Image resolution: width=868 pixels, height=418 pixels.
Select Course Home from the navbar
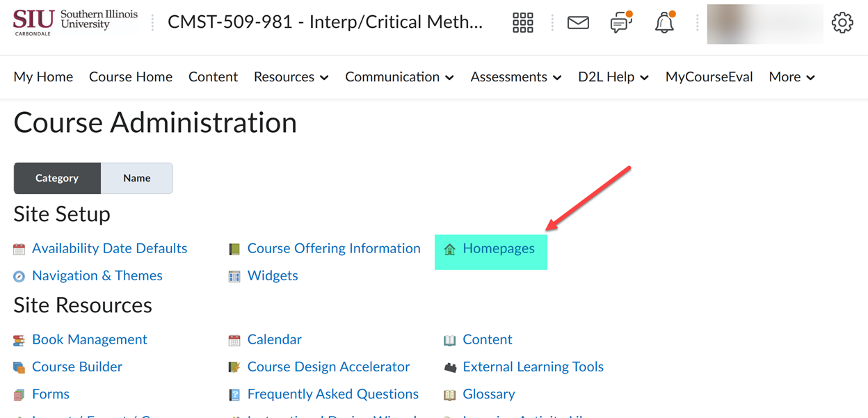click(131, 77)
